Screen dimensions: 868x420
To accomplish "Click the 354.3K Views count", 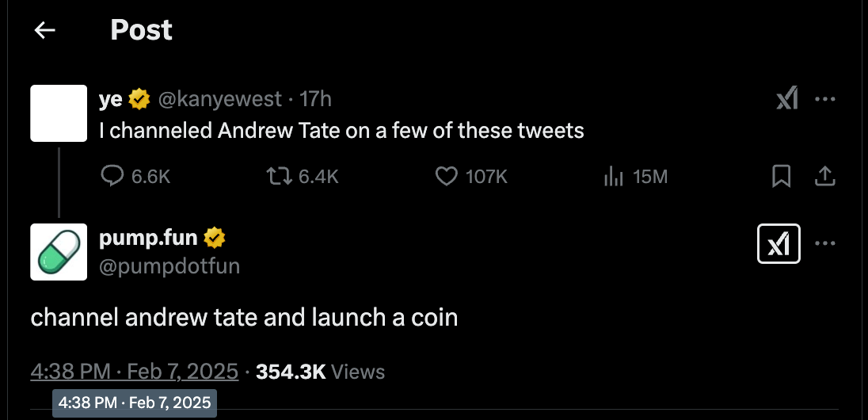I will (320, 371).
